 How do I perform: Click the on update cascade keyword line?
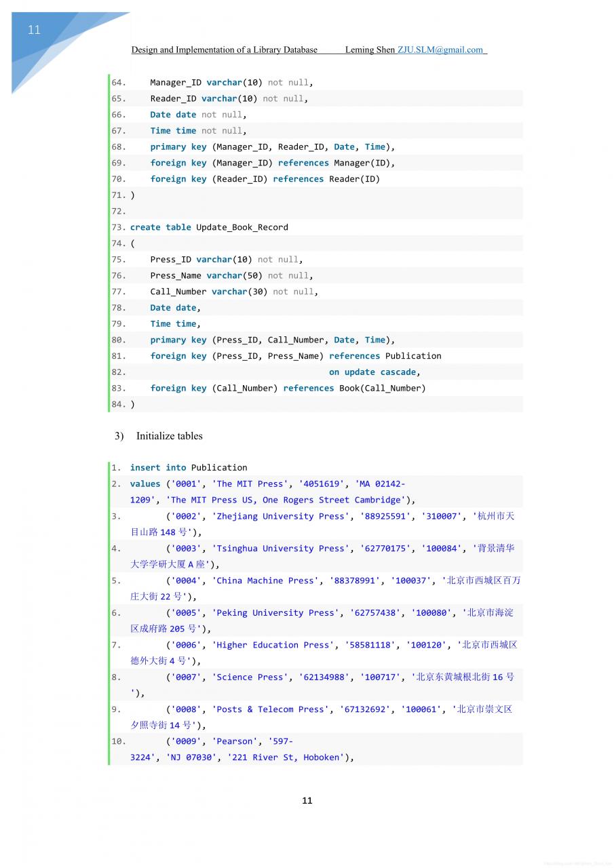375,372
